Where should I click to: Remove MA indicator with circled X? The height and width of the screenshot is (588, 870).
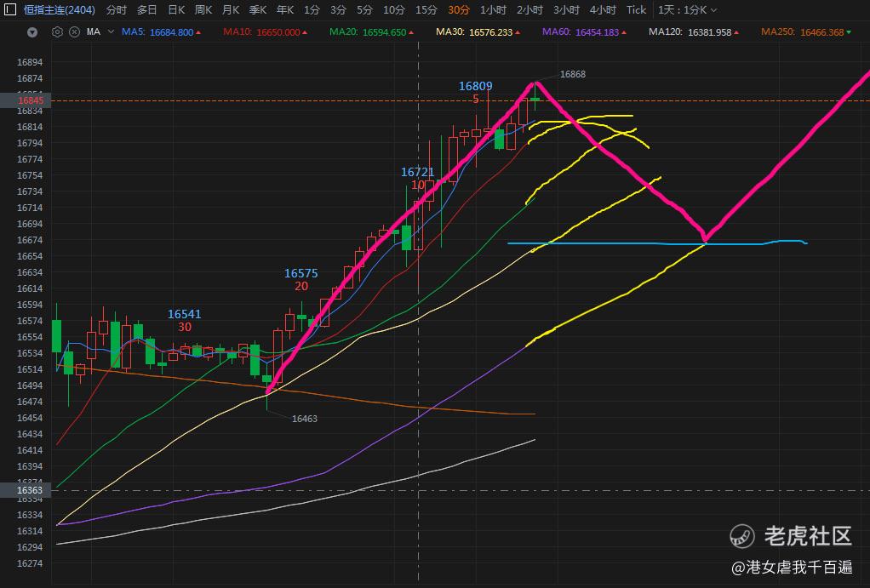(74, 32)
